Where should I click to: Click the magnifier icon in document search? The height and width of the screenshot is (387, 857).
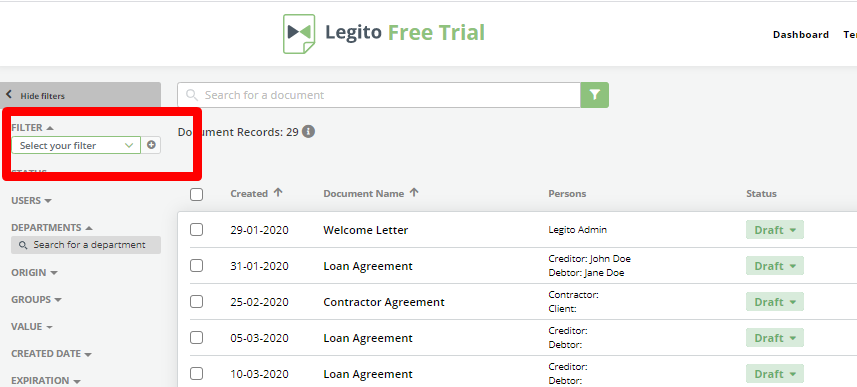coord(191,95)
